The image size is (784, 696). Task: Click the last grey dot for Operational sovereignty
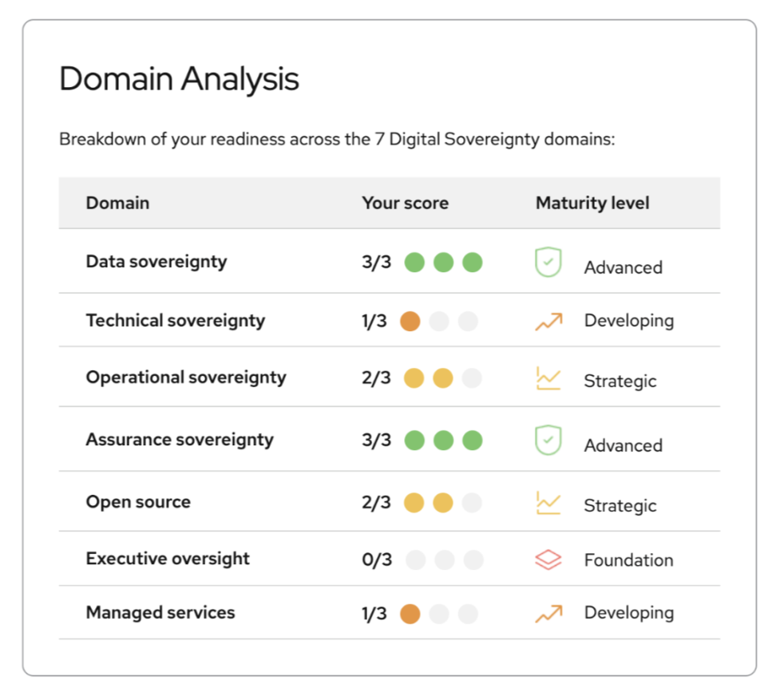click(472, 378)
